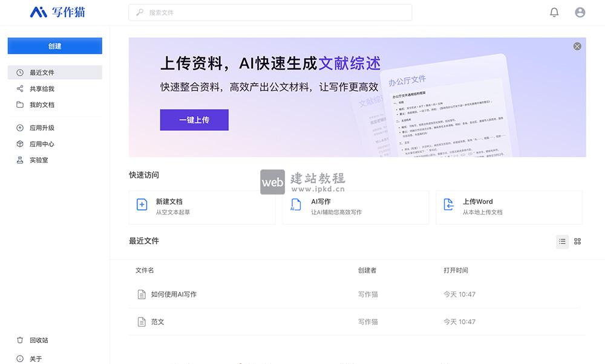
Task: Switch to grid view for recent files
Action: tap(577, 241)
